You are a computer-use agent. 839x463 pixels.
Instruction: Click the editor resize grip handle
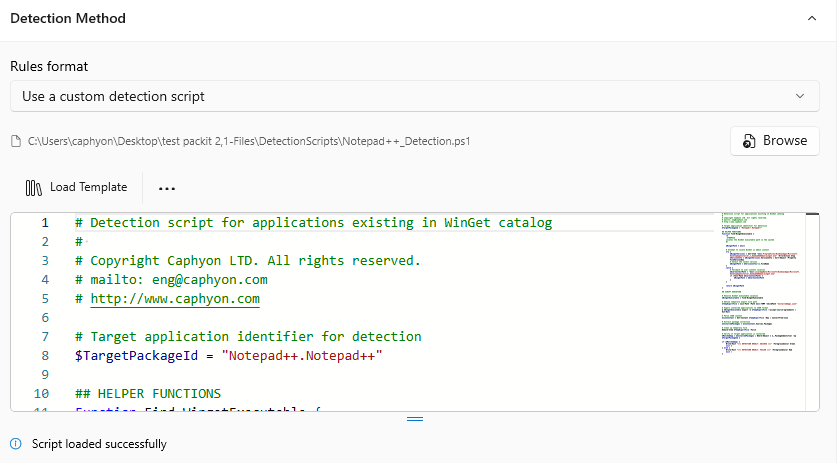[414, 419]
